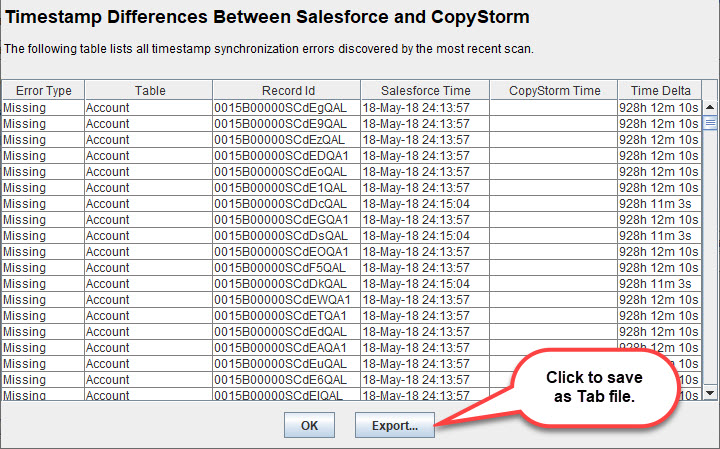Click Account cell of record 0015B00000SCdF5QAL
Screen dimensions: 720x449
pos(149,268)
